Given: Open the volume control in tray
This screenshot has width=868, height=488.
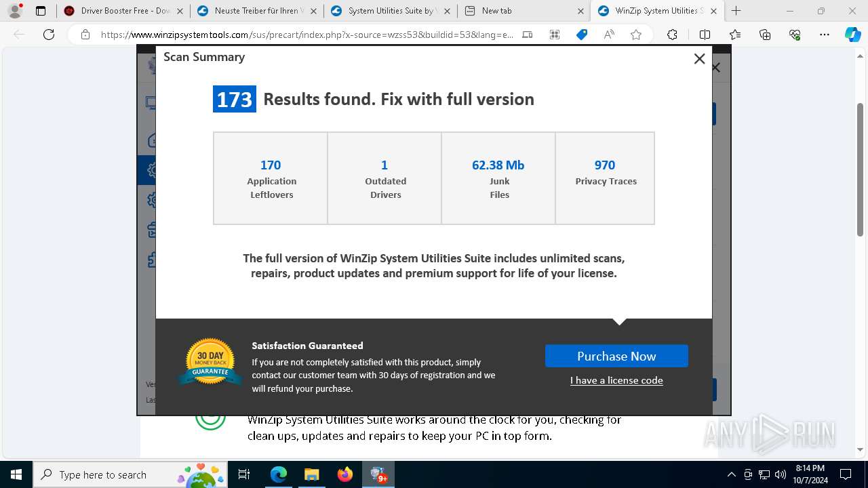Looking at the screenshot, I should 781,474.
